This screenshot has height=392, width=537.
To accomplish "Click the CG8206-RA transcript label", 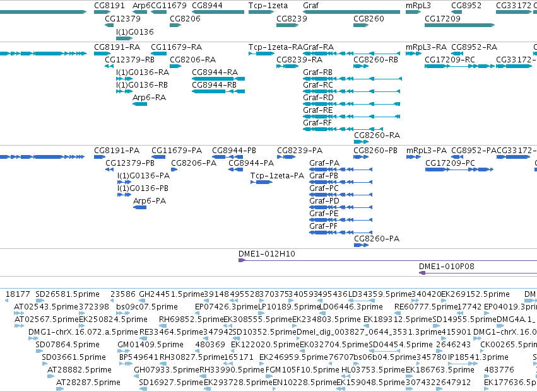I will [193, 59].
